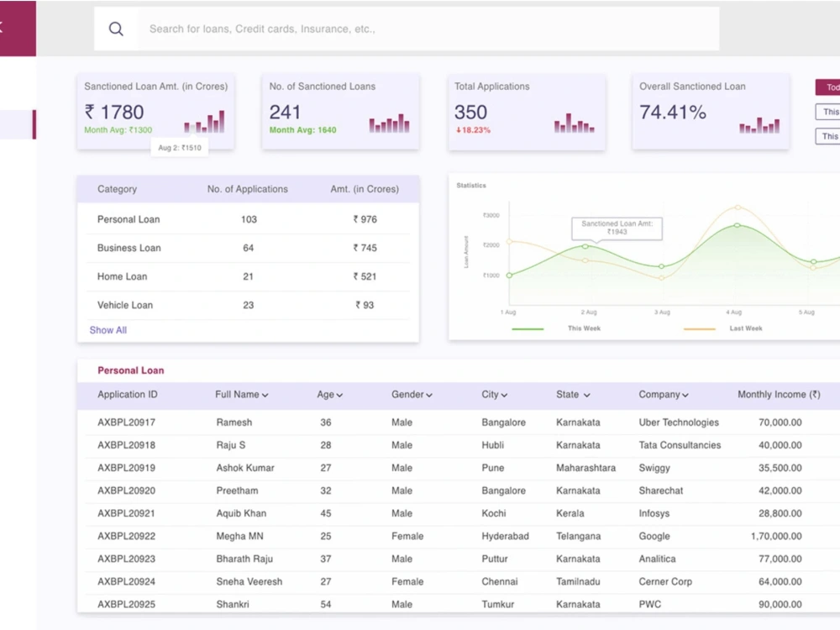Expand the Age column dropdown

(340, 394)
